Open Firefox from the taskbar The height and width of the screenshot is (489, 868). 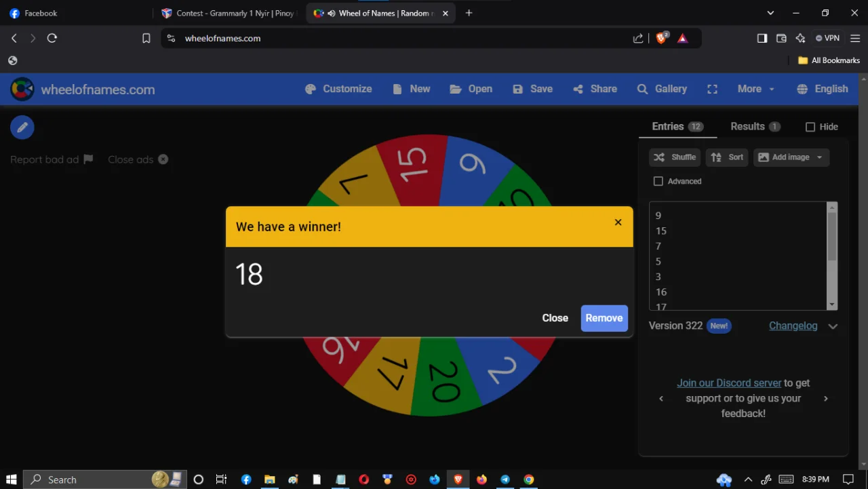(481, 480)
